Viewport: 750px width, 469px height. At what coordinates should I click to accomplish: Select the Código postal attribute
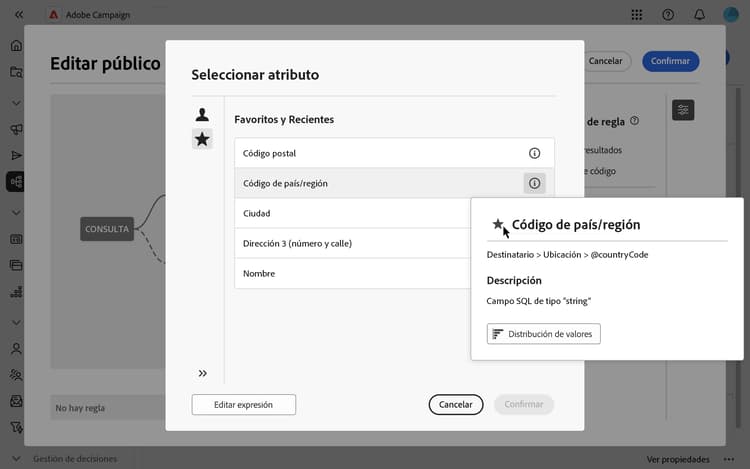(x=394, y=153)
